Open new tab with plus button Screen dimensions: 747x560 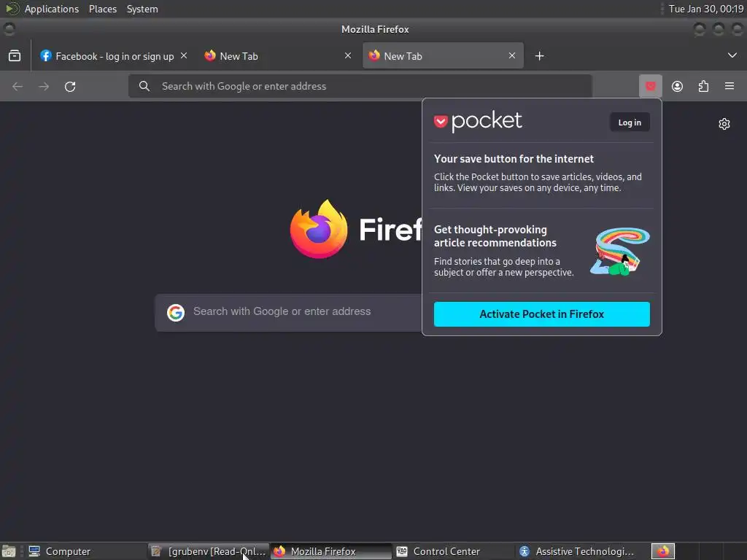[539, 55]
